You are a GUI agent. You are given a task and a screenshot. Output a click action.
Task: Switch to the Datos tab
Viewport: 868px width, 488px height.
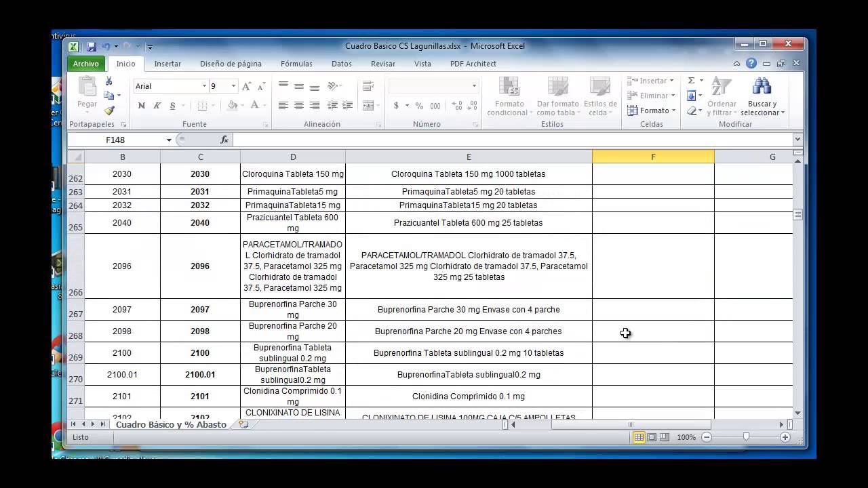[x=342, y=64]
